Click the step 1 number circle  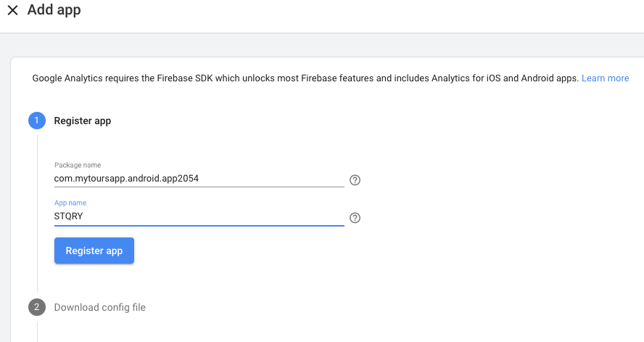(37, 121)
